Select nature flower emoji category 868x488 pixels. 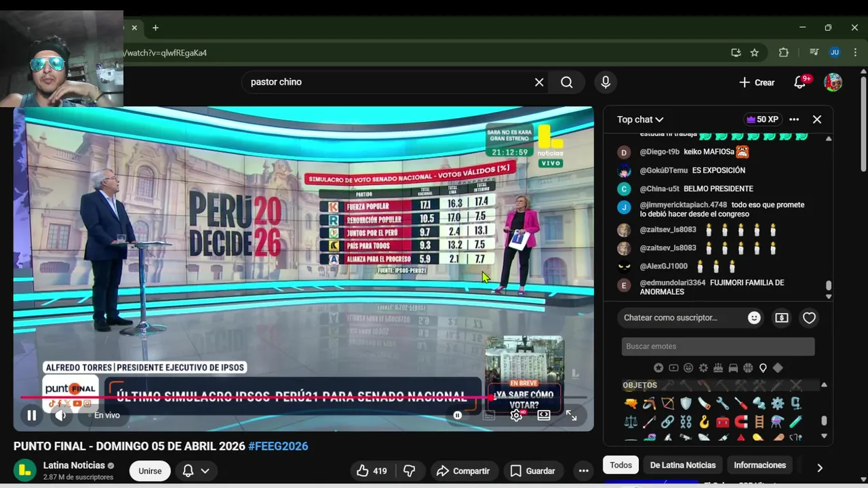click(x=703, y=368)
